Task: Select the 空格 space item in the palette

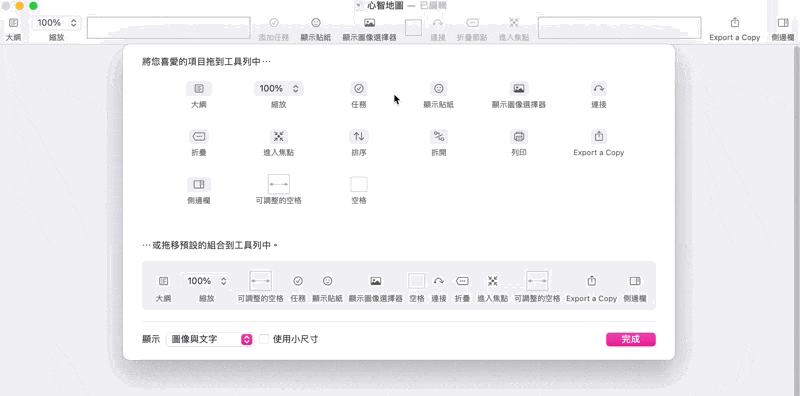Action: [359, 184]
